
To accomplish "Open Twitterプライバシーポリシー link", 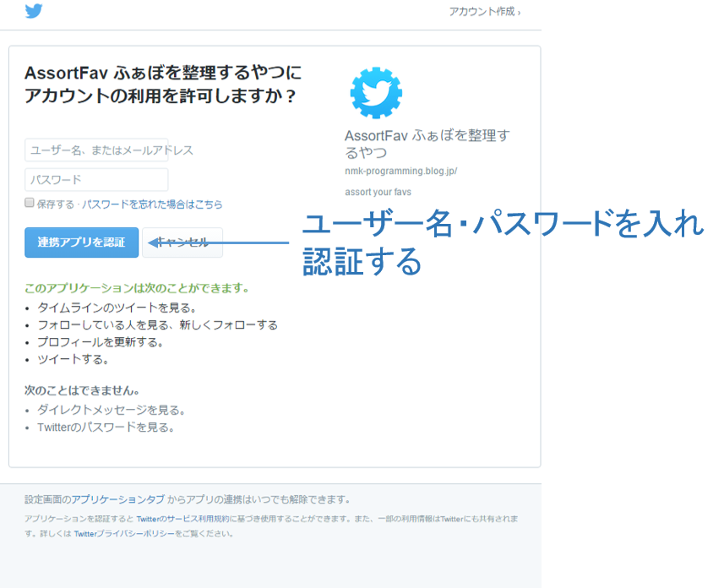I will (124, 533).
